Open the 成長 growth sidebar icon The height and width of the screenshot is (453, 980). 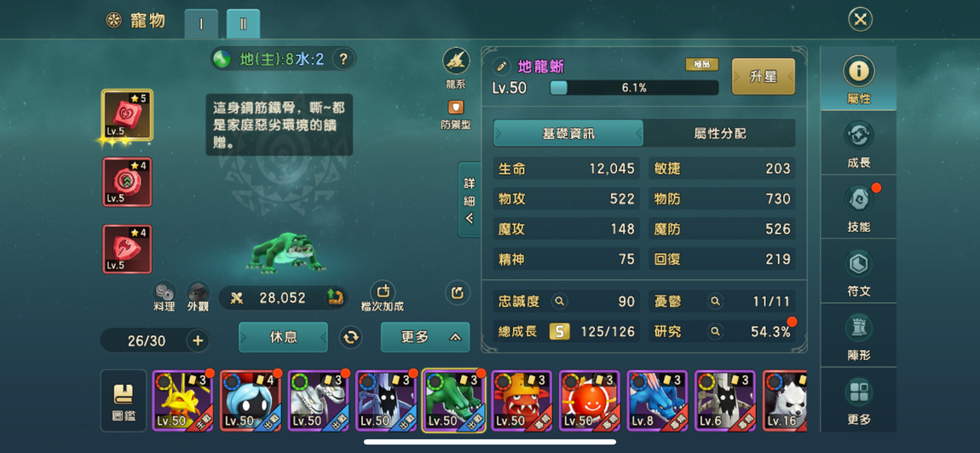tap(858, 135)
